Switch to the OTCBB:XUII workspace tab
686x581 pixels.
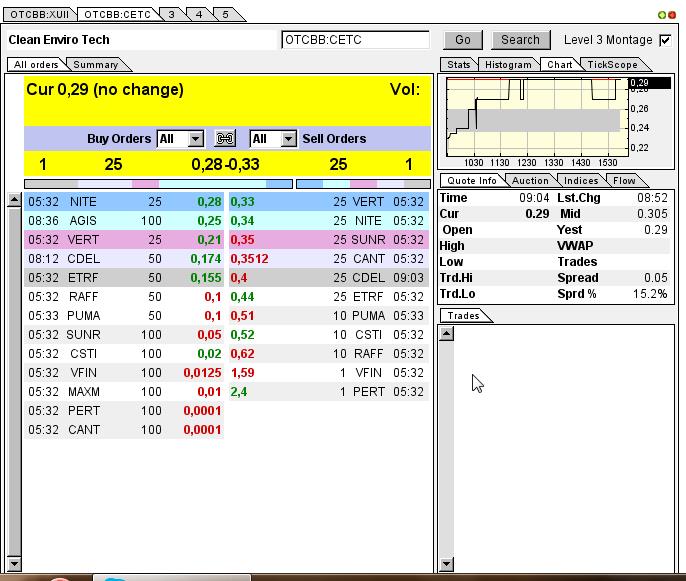point(39,15)
